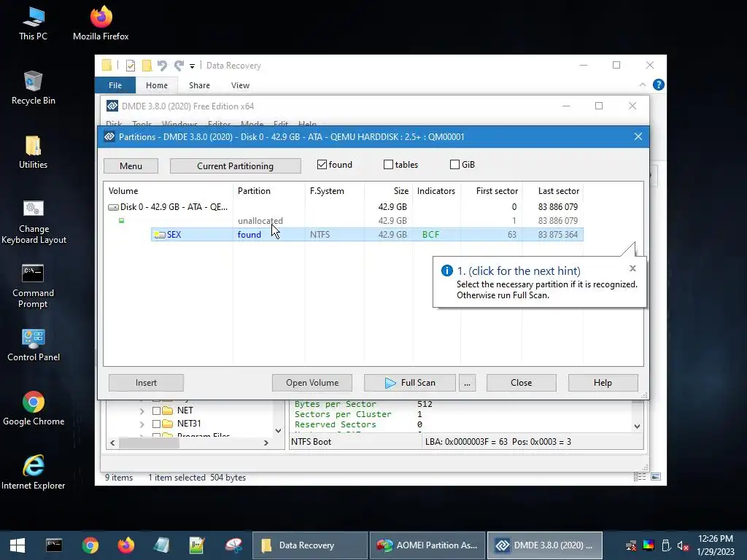The width and height of the screenshot is (747, 560).
Task: Click the Insert button
Action: tap(146, 383)
